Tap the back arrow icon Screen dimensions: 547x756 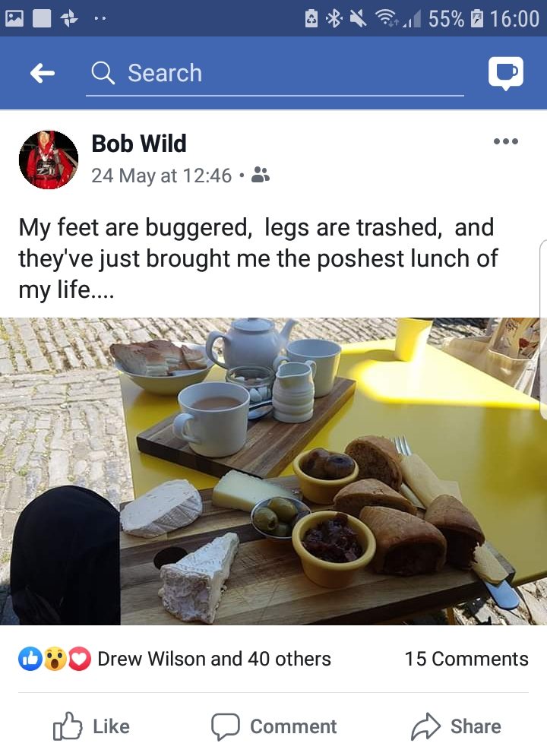(43, 73)
